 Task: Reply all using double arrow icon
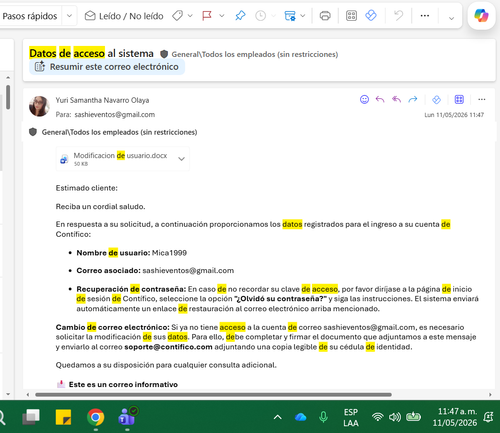tap(396, 99)
